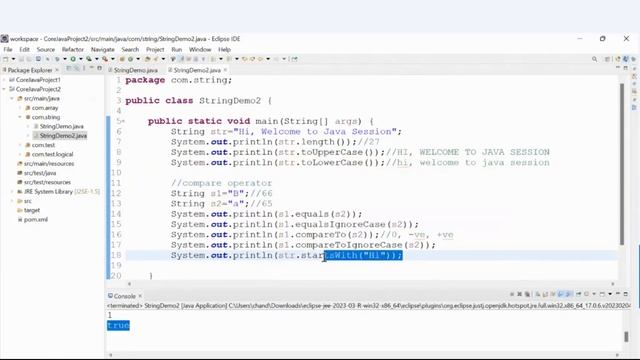Viewport: 640px width, 360px height.
Task: Click the External Tools run icon
Action: 104,59
